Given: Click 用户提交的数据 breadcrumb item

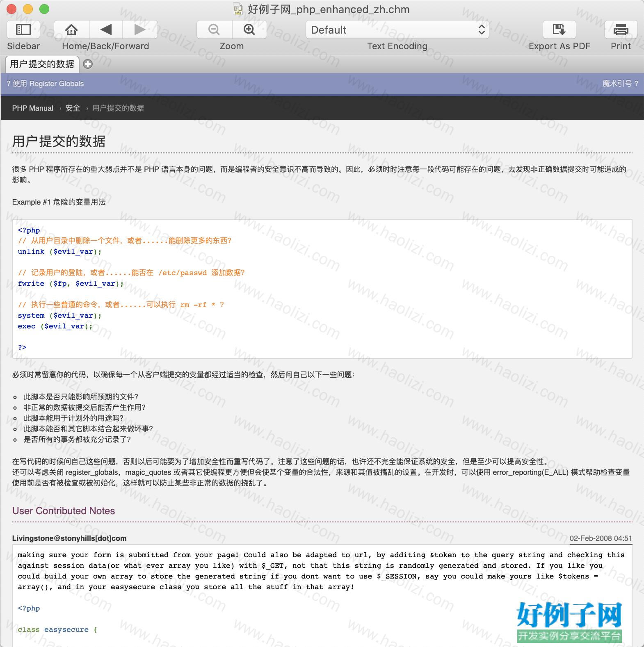Looking at the screenshot, I should [118, 108].
